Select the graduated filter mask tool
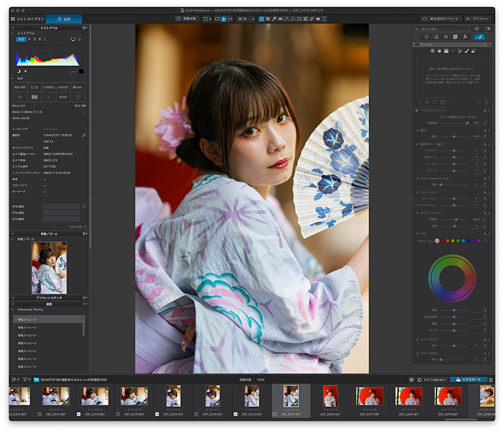The height and width of the screenshot is (432, 504). pyautogui.click(x=446, y=51)
